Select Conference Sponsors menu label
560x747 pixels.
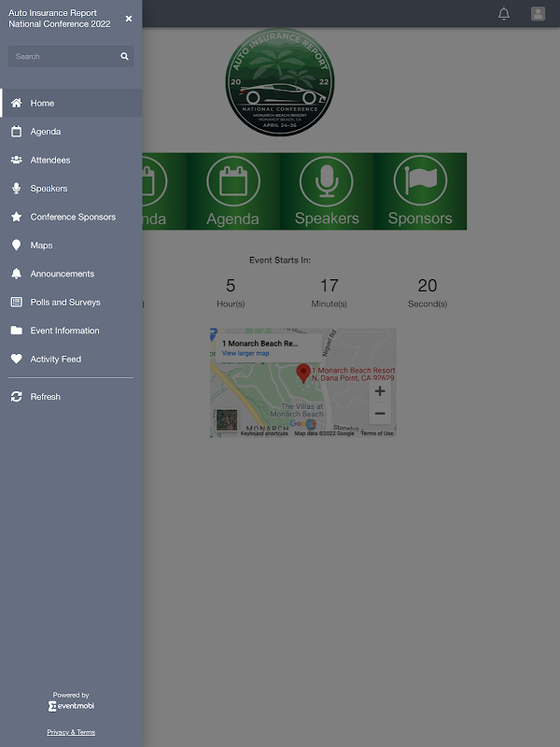[74, 217]
